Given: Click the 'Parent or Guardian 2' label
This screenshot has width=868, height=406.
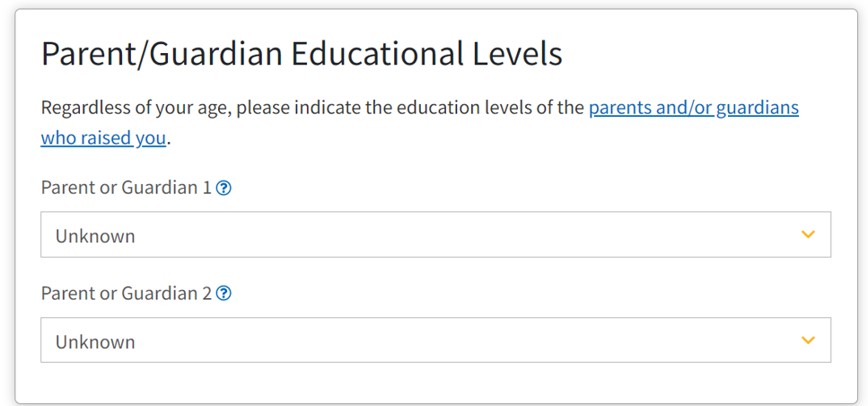Looking at the screenshot, I should [x=127, y=293].
